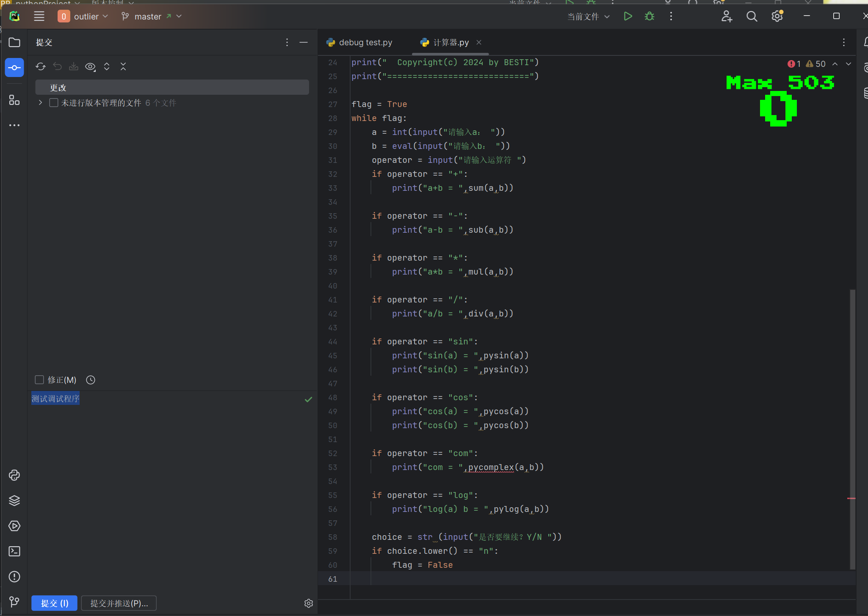Click the 提交并推送(P) button
This screenshot has height=616, width=868.
pos(119,603)
